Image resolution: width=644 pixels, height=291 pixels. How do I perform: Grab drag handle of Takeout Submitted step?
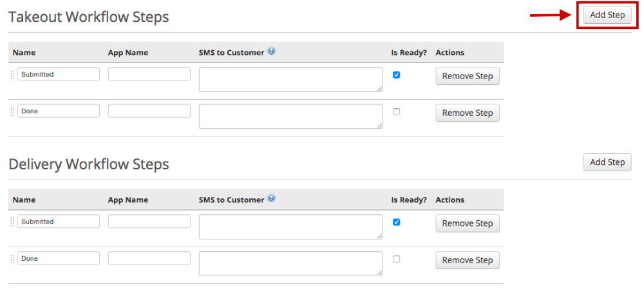coord(12,75)
